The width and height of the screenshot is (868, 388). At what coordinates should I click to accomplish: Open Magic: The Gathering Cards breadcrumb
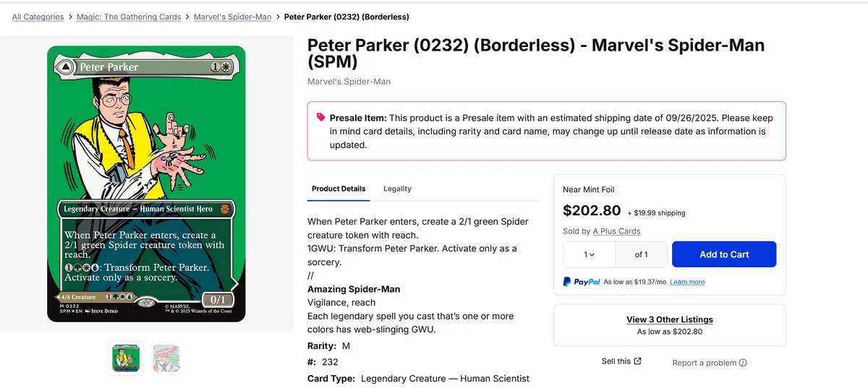click(129, 17)
